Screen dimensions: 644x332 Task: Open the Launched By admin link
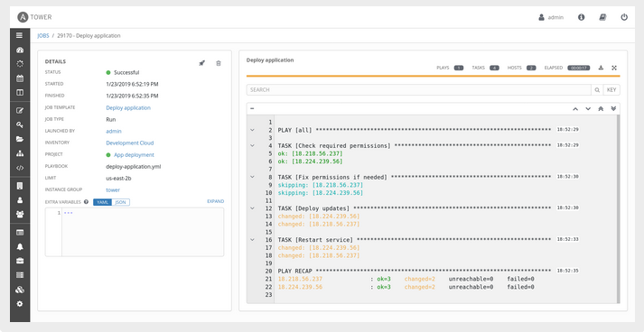(114, 132)
